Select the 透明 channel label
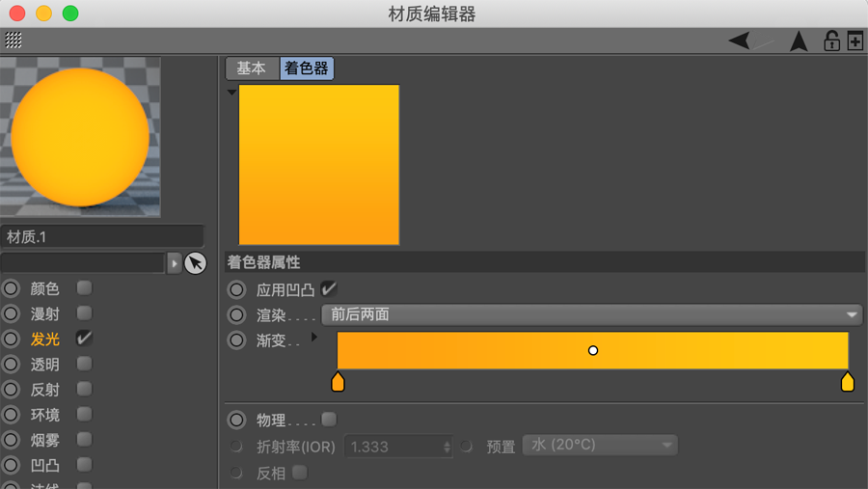 (x=44, y=365)
